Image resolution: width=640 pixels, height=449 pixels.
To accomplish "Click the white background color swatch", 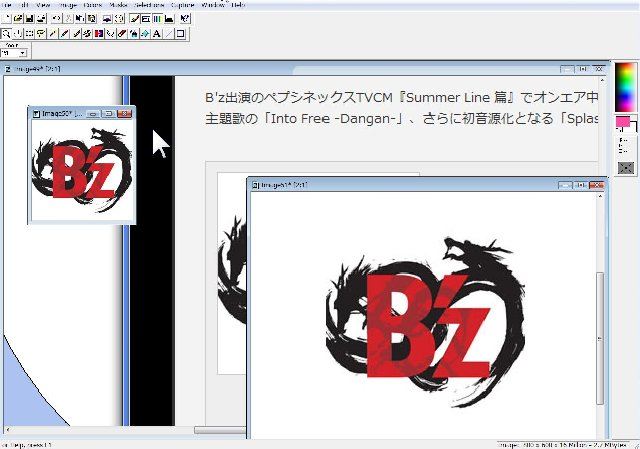I will [633, 125].
